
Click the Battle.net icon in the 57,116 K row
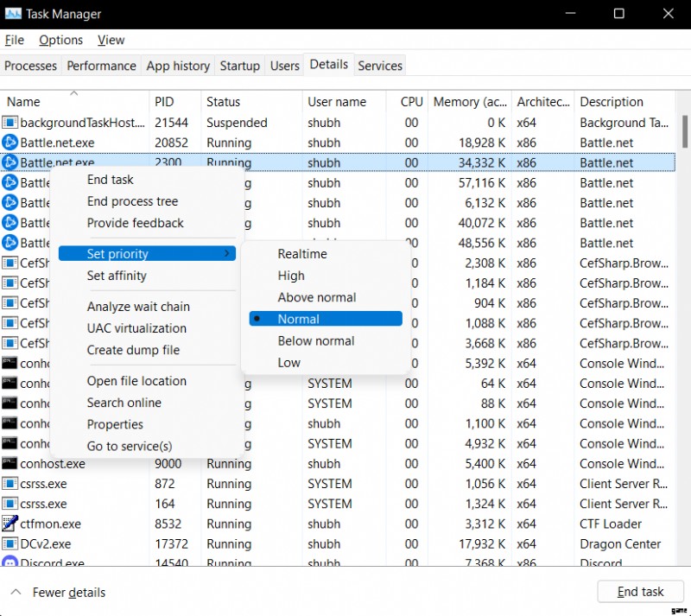(x=10, y=182)
